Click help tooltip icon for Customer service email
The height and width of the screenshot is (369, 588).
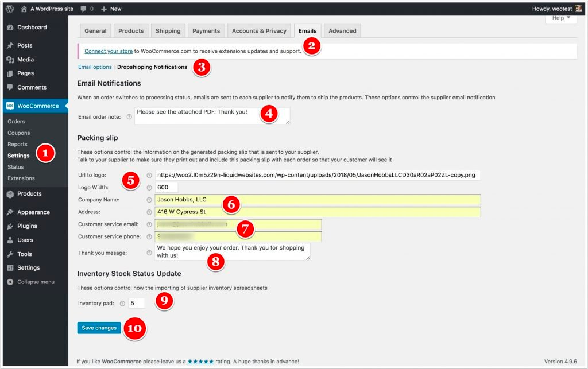(149, 224)
